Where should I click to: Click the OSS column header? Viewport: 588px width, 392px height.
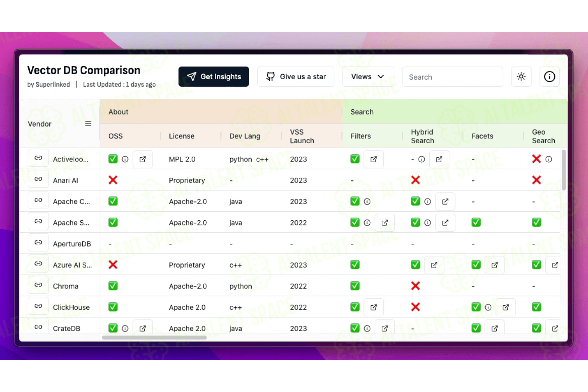(x=116, y=136)
